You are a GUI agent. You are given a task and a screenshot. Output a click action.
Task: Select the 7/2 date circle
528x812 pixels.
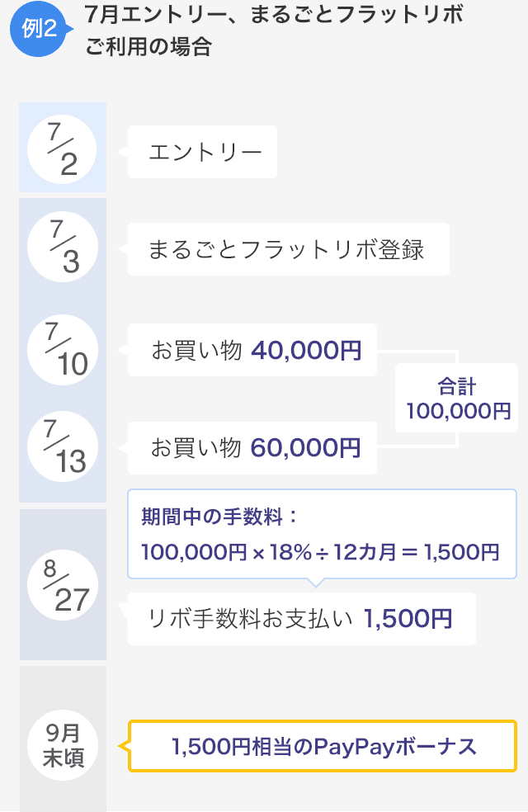62,149
